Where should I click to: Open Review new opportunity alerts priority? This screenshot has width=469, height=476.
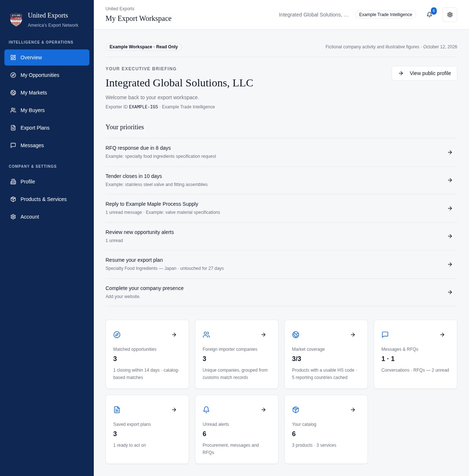coord(281,236)
